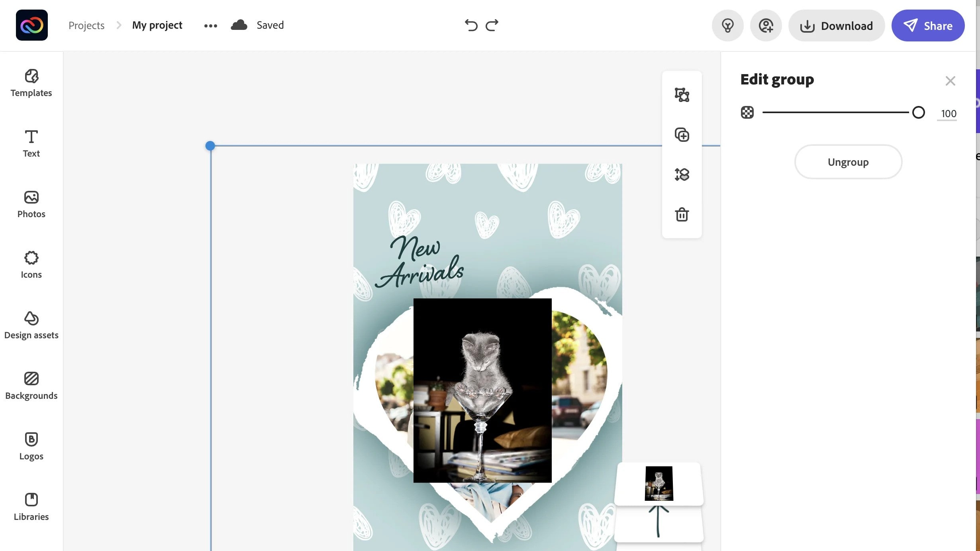980x551 pixels.
Task: Click Download button to export project
Action: (837, 25)
